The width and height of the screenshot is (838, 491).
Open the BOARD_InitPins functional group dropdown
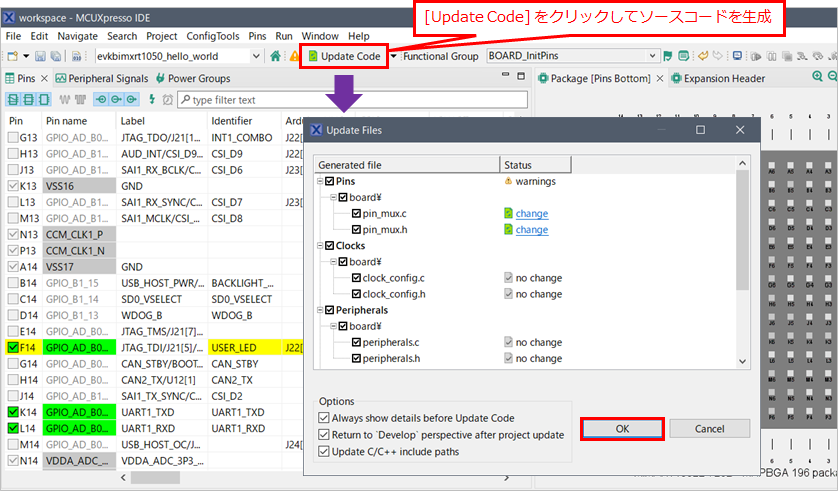pyautogui.click(x=652, y=56)
